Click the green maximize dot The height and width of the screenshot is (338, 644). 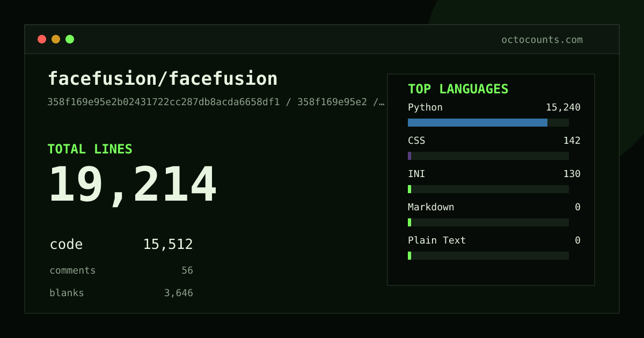pyautogui.click(x=70, y=39)
